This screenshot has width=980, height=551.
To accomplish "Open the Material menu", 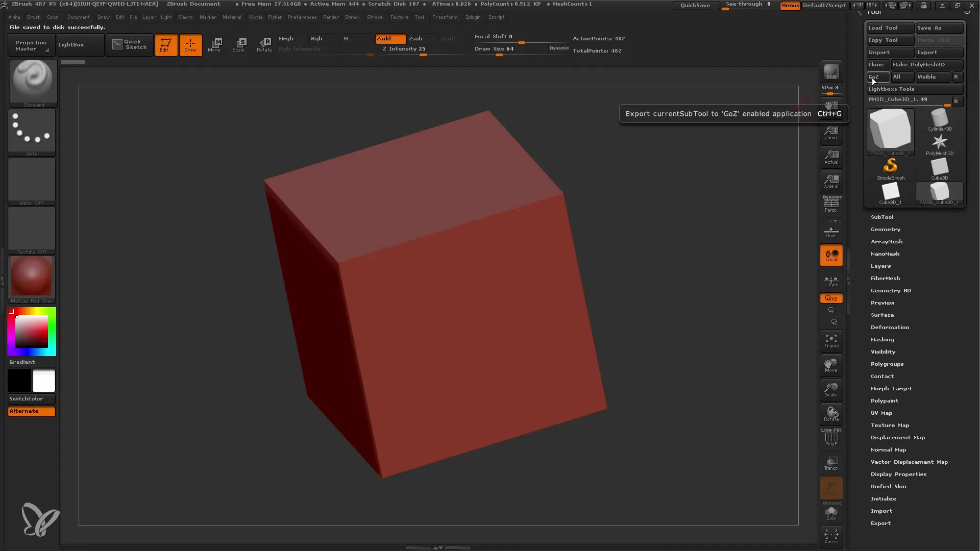I will pyautogui.click(x=232, y=17).
